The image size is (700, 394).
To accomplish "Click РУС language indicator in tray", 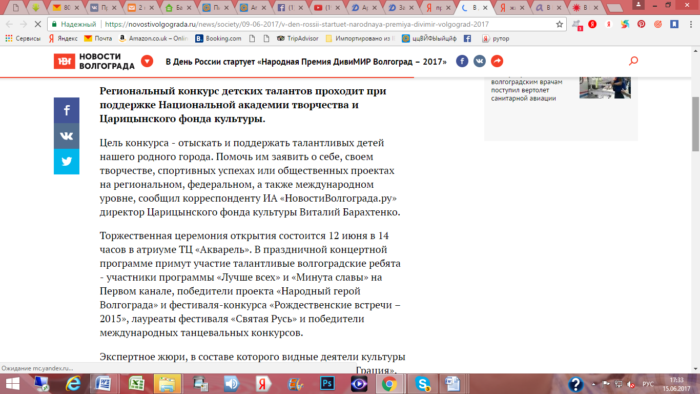I will click(x=648, y=384).
